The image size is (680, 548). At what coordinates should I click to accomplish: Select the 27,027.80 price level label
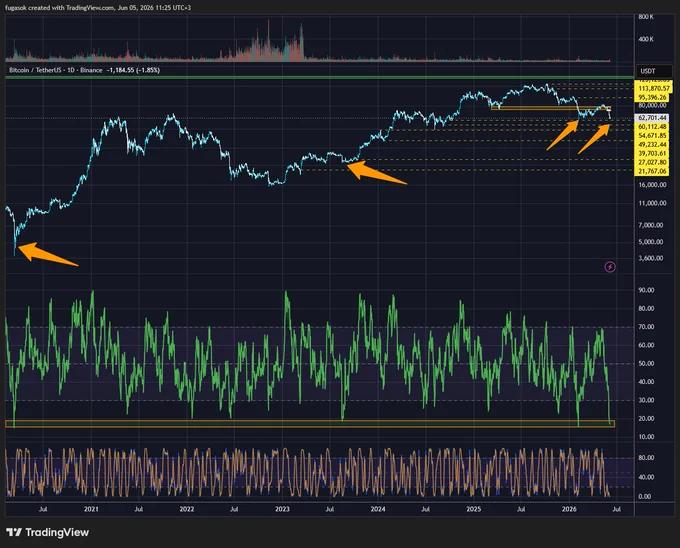[x=652, y=162]
